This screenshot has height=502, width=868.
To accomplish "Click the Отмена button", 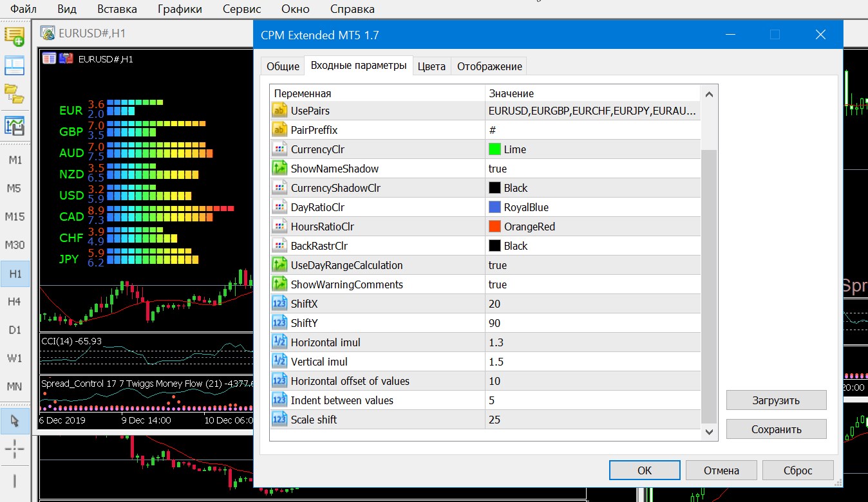I will 721,470.
